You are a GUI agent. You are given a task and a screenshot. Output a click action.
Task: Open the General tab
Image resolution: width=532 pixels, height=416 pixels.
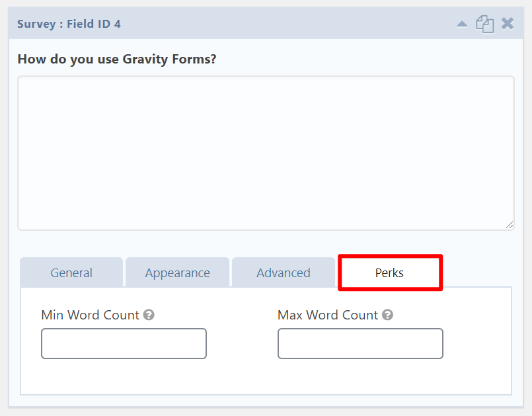coord(71,272)
